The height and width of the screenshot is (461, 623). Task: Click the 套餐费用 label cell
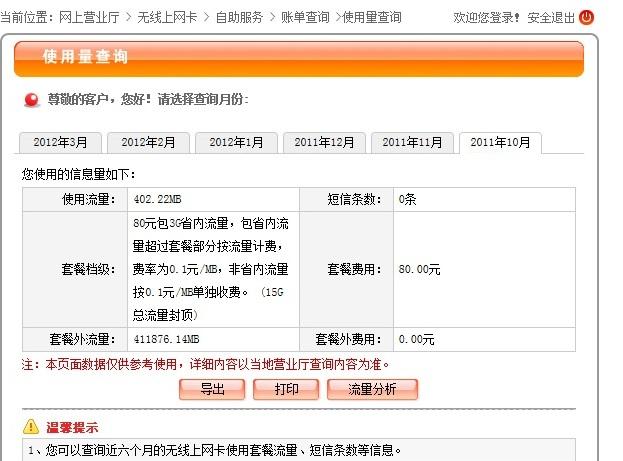coord(346,269)
